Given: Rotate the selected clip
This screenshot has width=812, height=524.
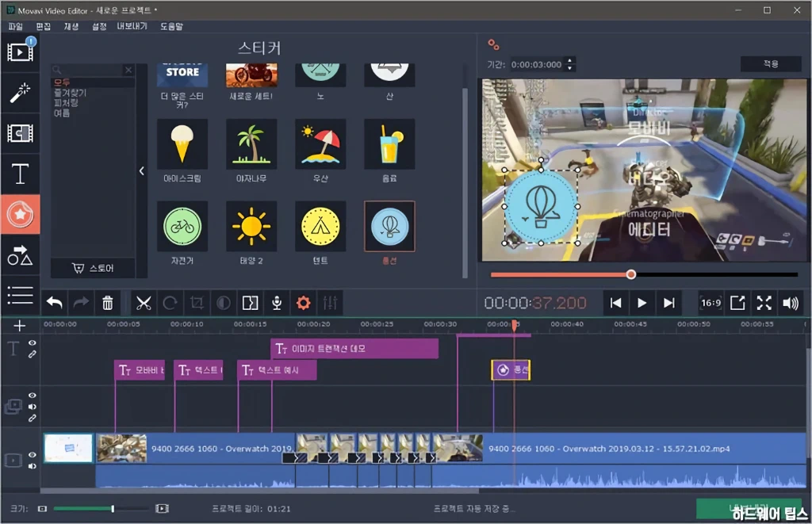Looking at the screenshot, I should point(170,303).
